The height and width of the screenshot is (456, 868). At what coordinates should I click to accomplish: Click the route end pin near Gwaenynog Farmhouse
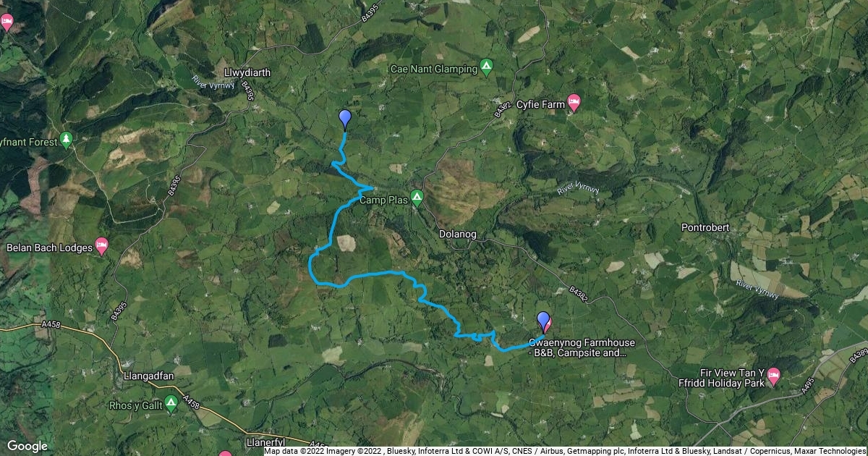(x=544, y=322)
